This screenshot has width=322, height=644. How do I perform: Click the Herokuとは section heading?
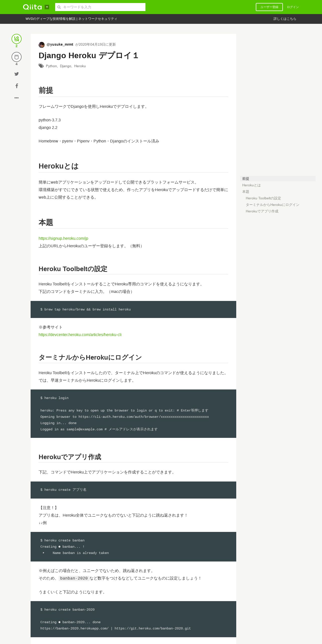[x=59, y=166]
